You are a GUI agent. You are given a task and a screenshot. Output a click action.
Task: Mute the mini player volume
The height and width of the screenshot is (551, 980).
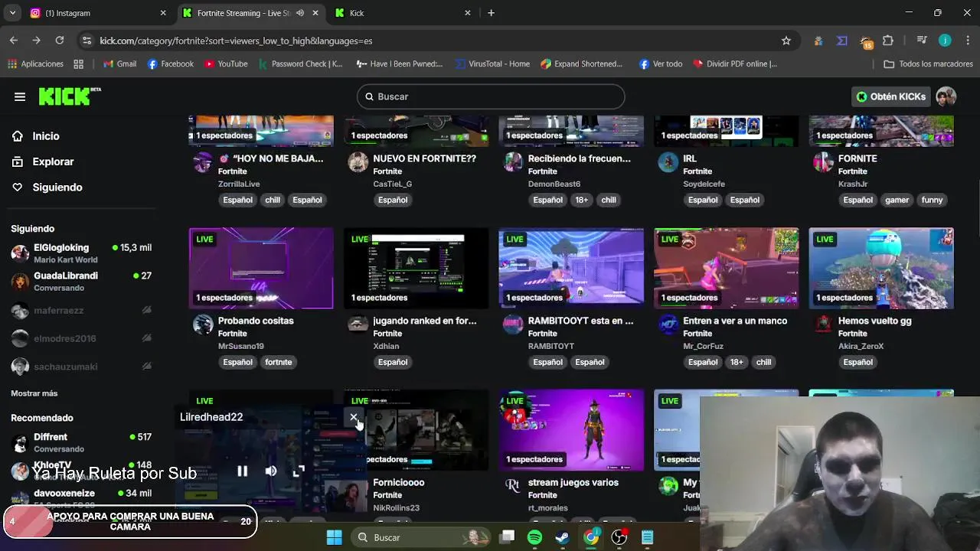click(270, 471)
